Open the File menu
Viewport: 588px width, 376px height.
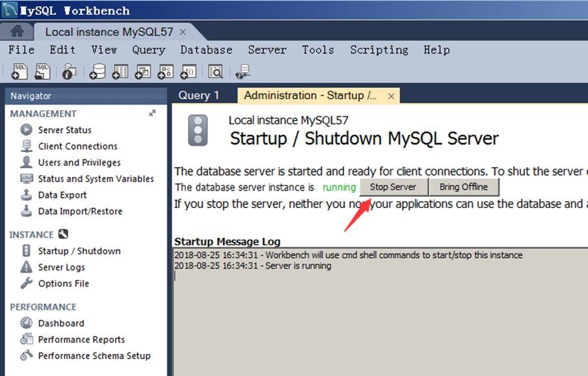[21, 50]
